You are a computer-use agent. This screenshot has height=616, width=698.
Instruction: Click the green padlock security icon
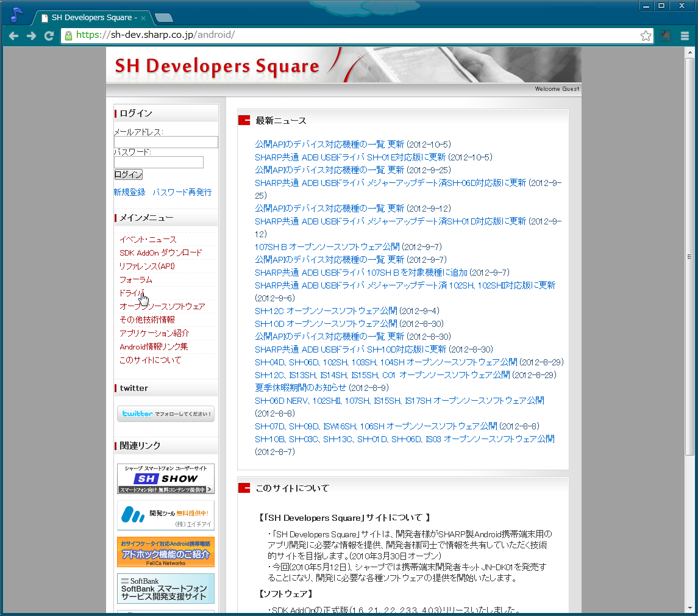[x=68, y=35]
